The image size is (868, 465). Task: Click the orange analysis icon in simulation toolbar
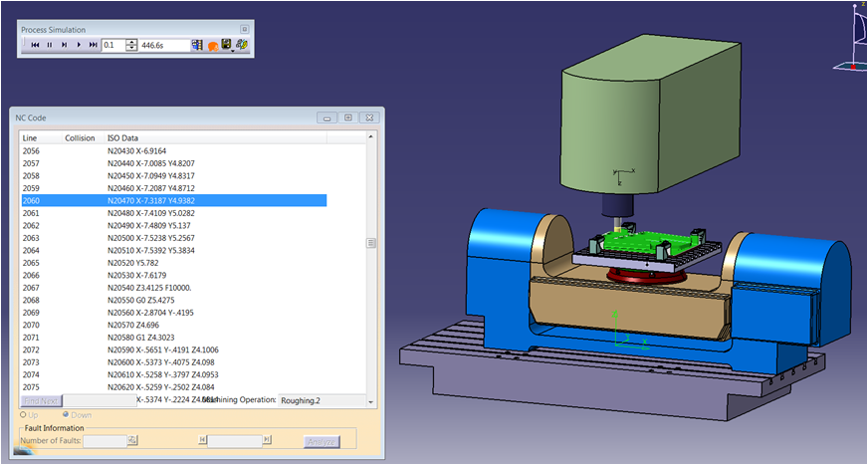(x=212, y=46)
